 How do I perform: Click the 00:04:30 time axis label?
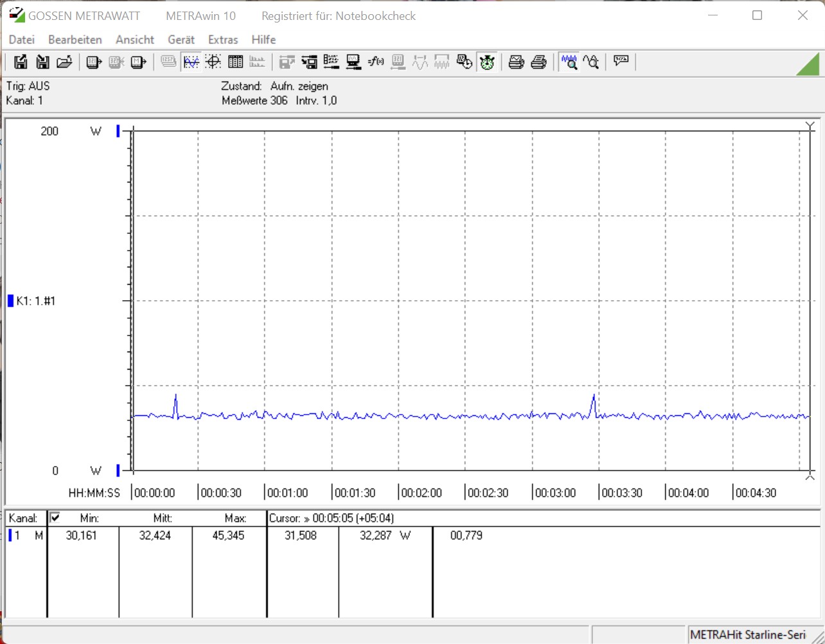tap(756, 493)
